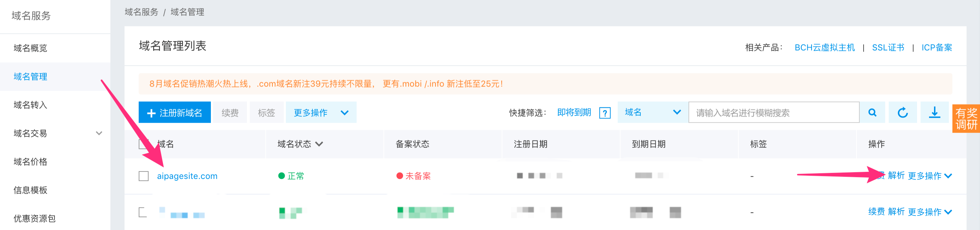Open aipagesite.com domain link
Viewport: 980px width, 230px height.
pos(187,176)
